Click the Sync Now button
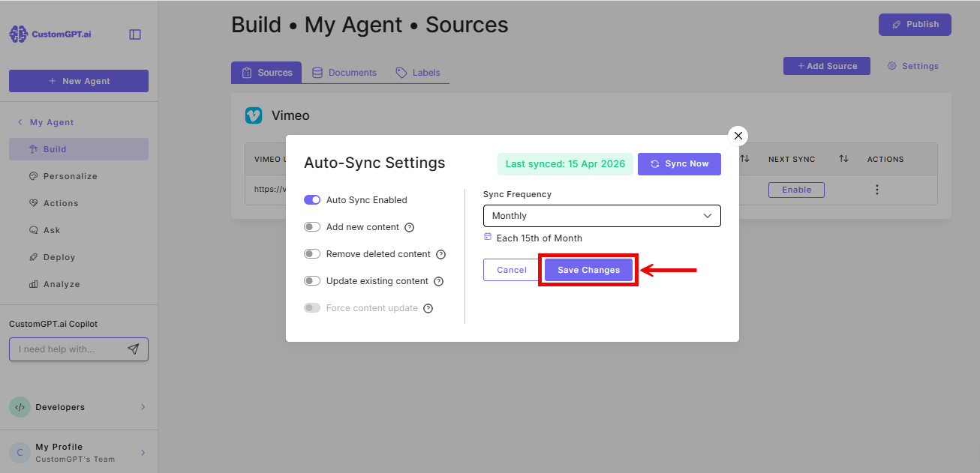The width and height of the screenshot is (980, 473). 679,163
